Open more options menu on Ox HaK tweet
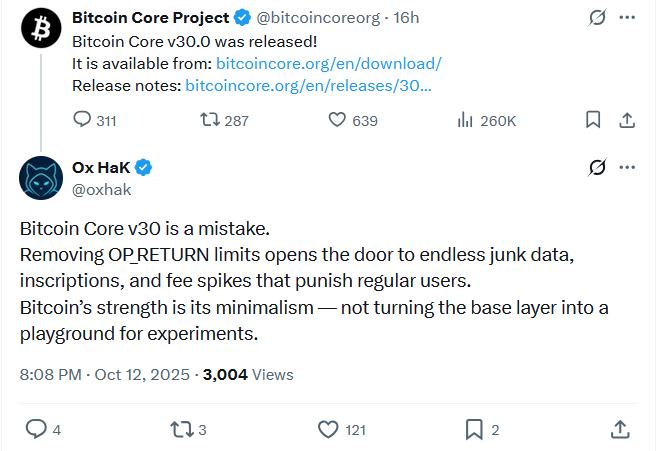The width and height of the screenshot is (659, 451). pyautogui.click(x=627, y=167)
